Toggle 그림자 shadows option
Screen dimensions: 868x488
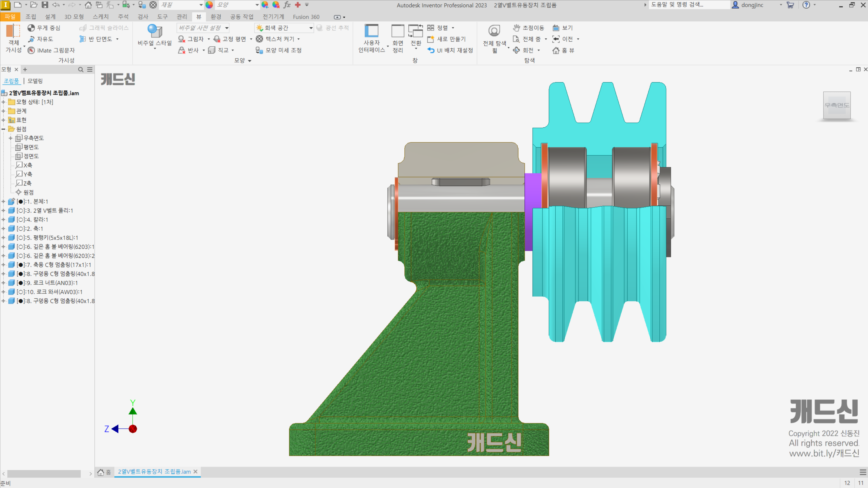click(191, 39)
